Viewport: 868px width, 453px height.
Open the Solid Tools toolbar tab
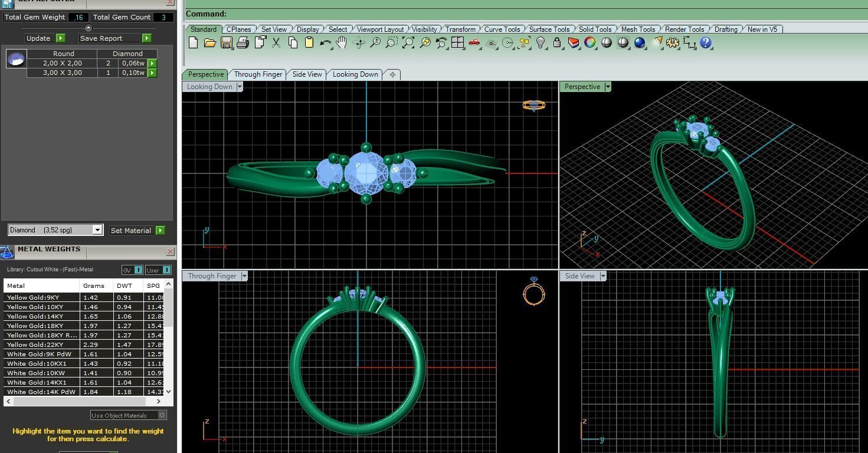tap(595, 29)
